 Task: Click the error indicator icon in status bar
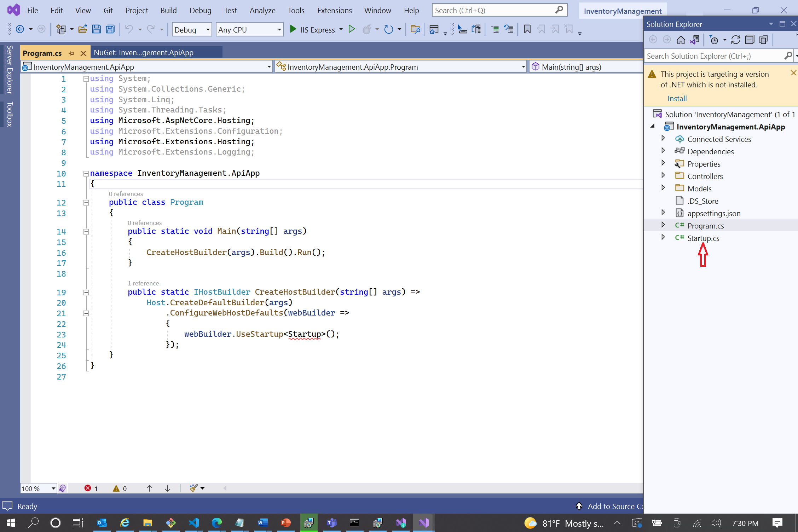88,488
